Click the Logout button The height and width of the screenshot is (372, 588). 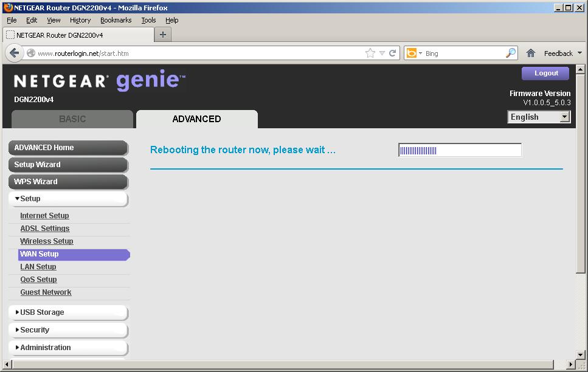(x=545, y=73)
